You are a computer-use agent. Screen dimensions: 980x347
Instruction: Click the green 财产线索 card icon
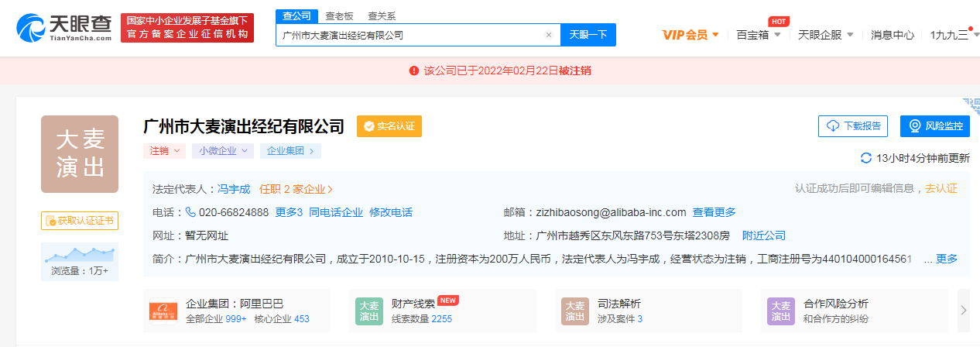(369, 311)
